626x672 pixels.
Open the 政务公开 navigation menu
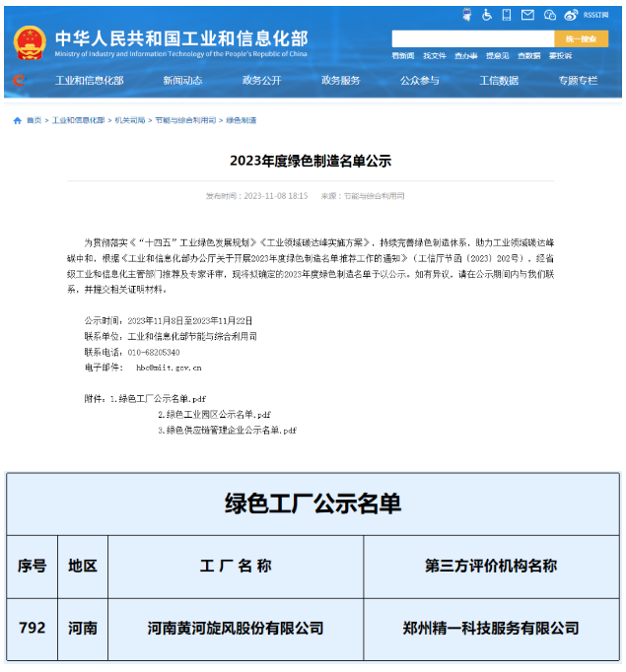[x=261, y=80]
